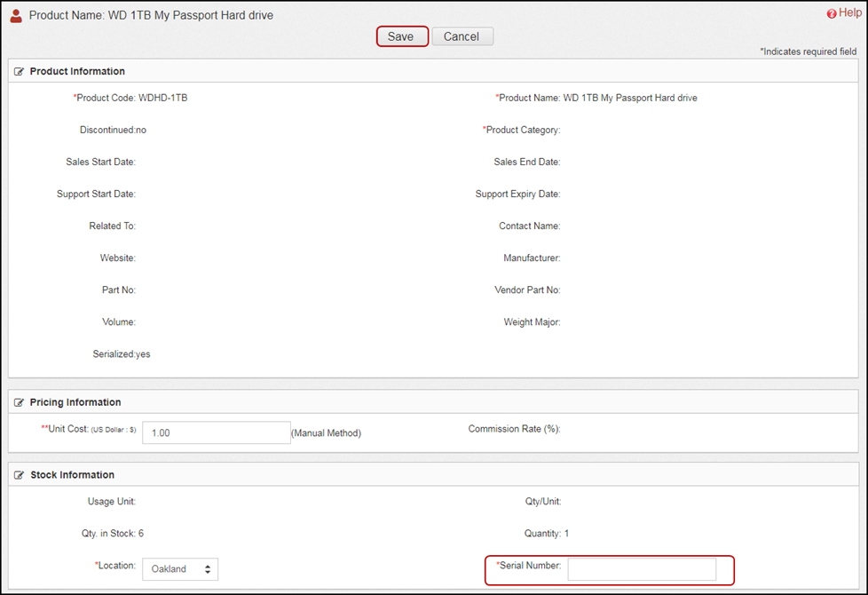Click the Quantity: 1 text
Viewport: 868px width, 595px height.
(547, 534)
